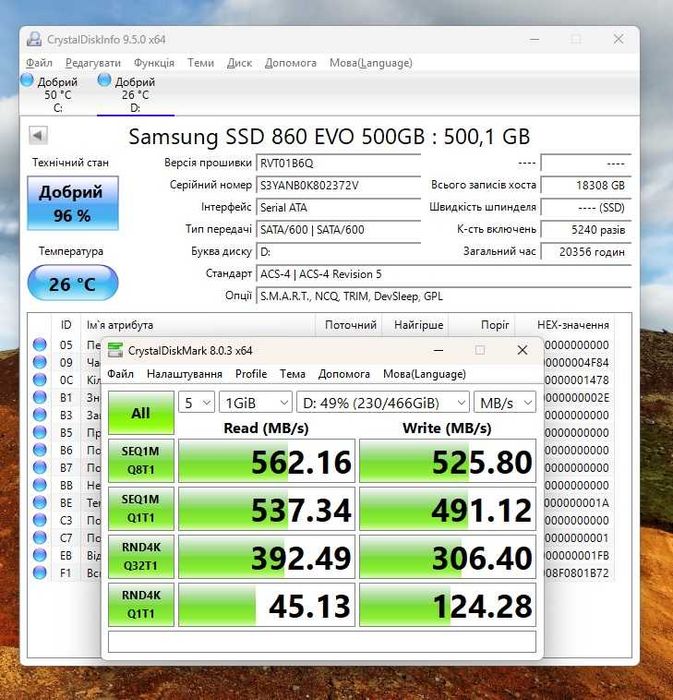This screenshot has width=673, height=700.
Task: Click the blue status orb for attribute EB
Action: 40,555
